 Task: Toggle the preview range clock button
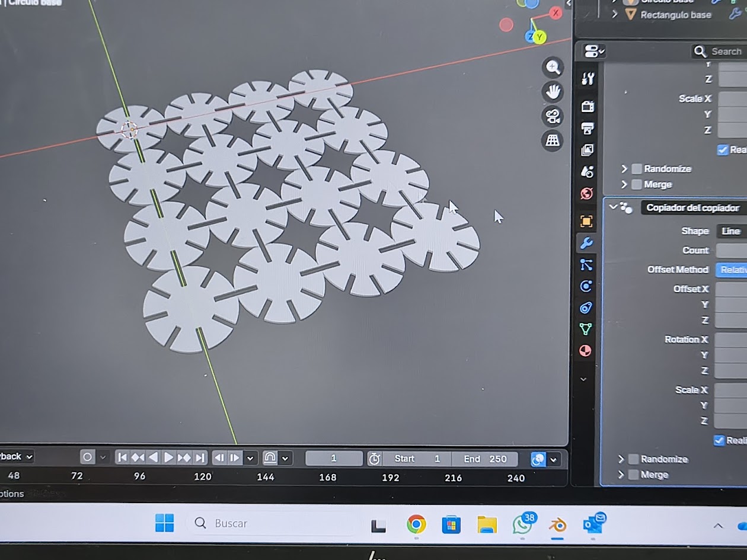374,459
